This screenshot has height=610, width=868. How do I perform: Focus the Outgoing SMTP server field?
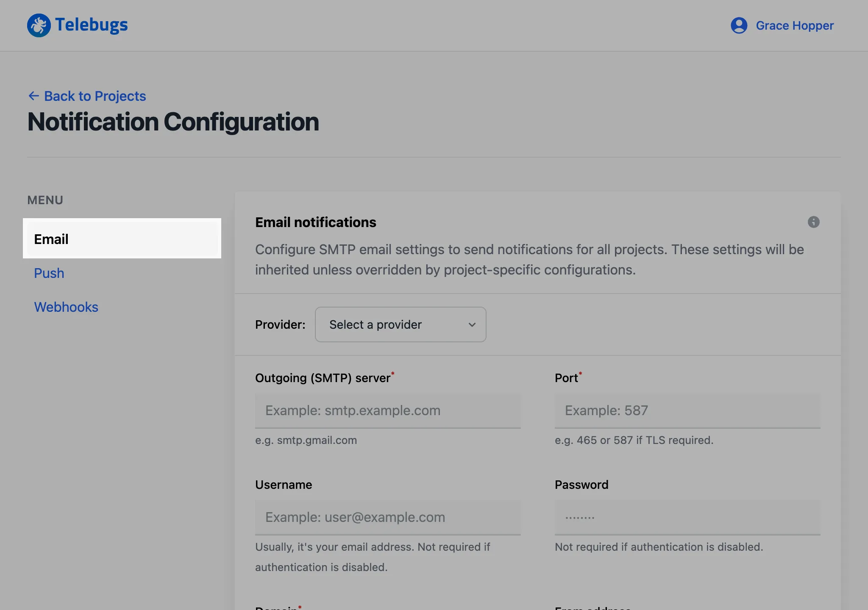point(388,410)
